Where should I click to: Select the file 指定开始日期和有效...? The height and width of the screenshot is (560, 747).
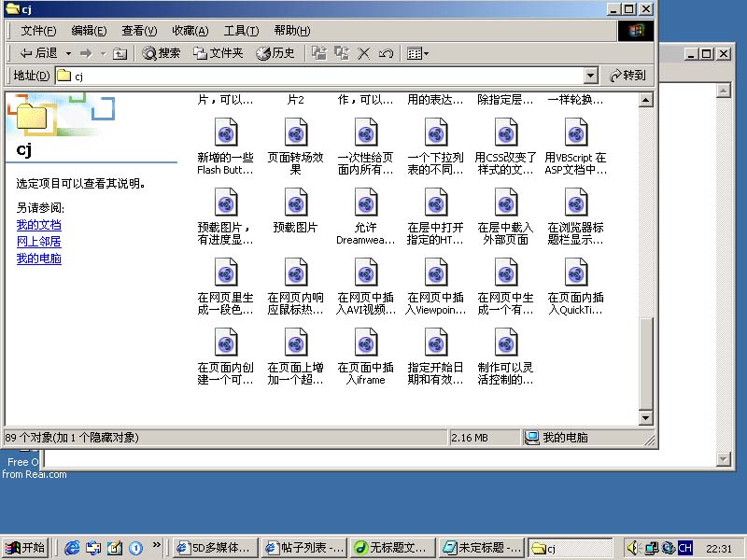coord(436,357)
